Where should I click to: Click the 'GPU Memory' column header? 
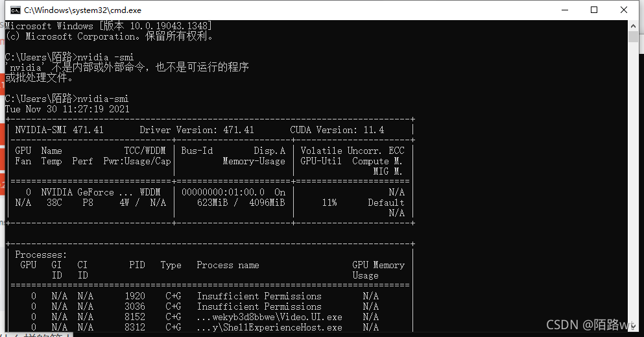click(x=378, y=265)
